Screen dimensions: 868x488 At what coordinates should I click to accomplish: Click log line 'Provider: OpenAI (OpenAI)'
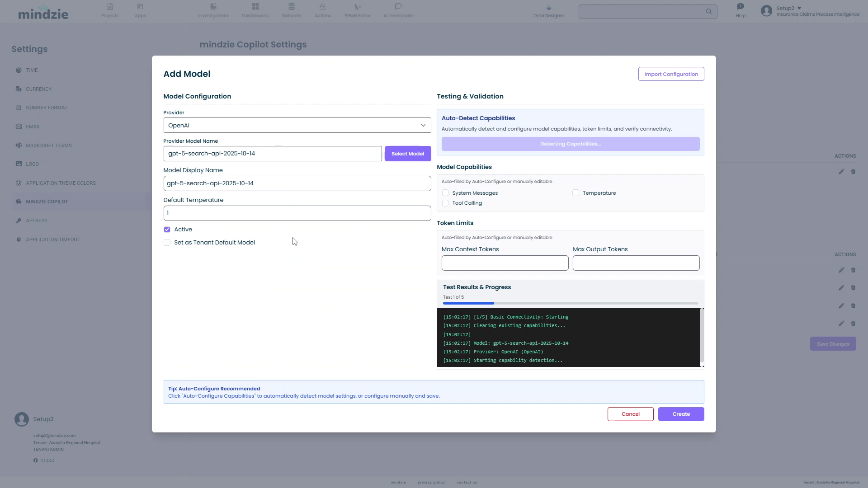493,352
